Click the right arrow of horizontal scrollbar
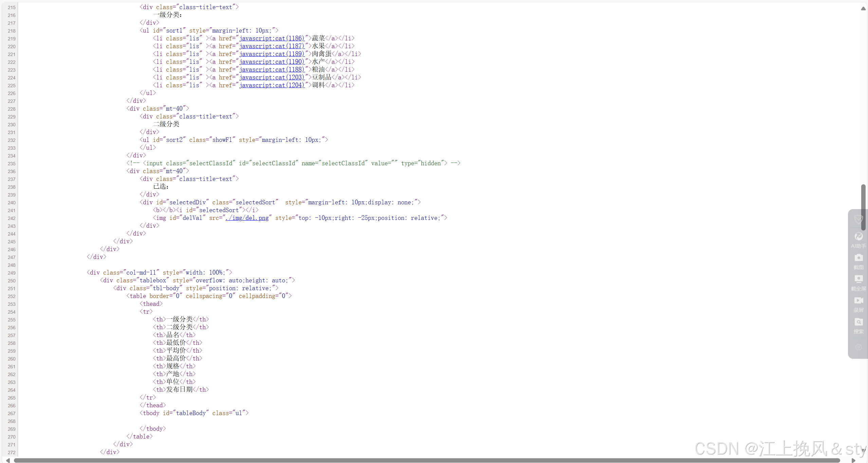 pyautogui.click(x=853, y=460)
